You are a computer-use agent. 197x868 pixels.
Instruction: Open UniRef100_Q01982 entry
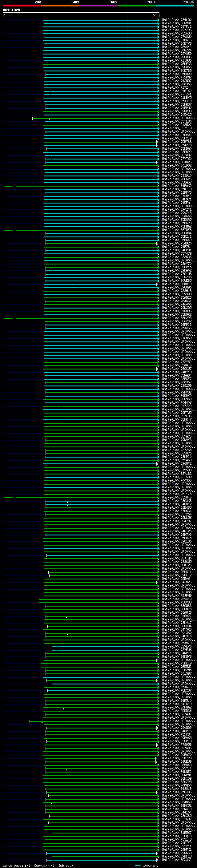click(x=176, y=165)
